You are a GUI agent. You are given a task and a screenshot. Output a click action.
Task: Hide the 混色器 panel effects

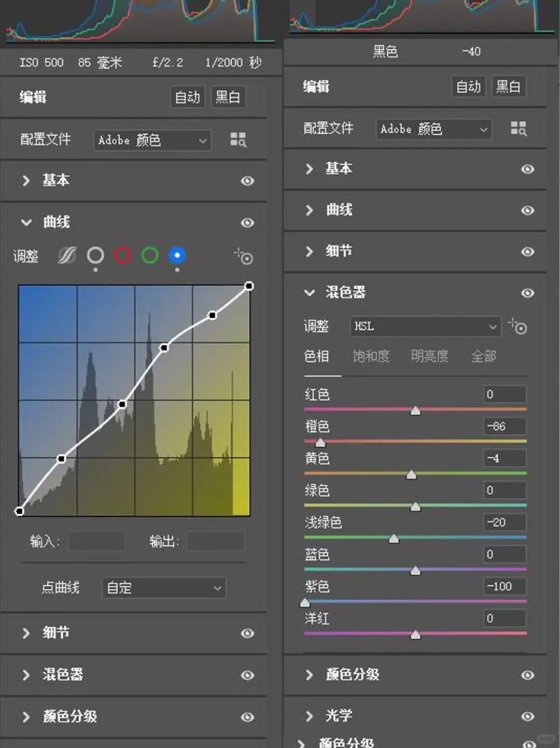527,293
